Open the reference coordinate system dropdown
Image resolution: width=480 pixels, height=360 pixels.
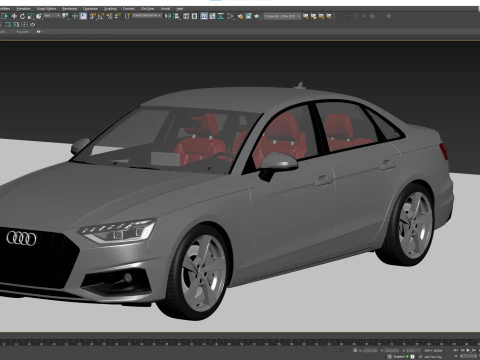[x=52, y=16]
